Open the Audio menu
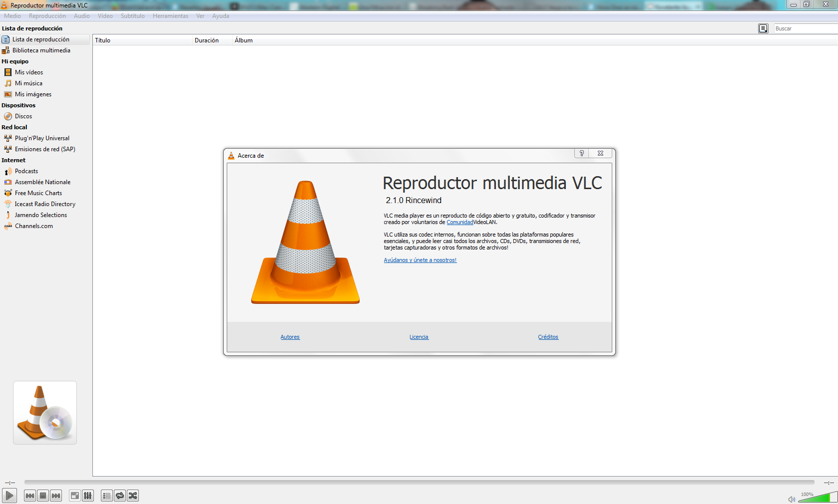 [82, 16]
